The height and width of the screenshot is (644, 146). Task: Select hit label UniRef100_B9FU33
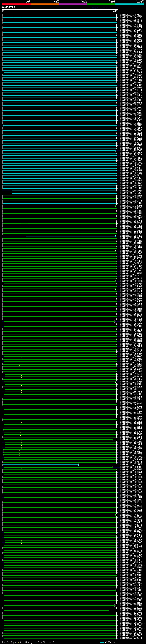coord(131,439)
